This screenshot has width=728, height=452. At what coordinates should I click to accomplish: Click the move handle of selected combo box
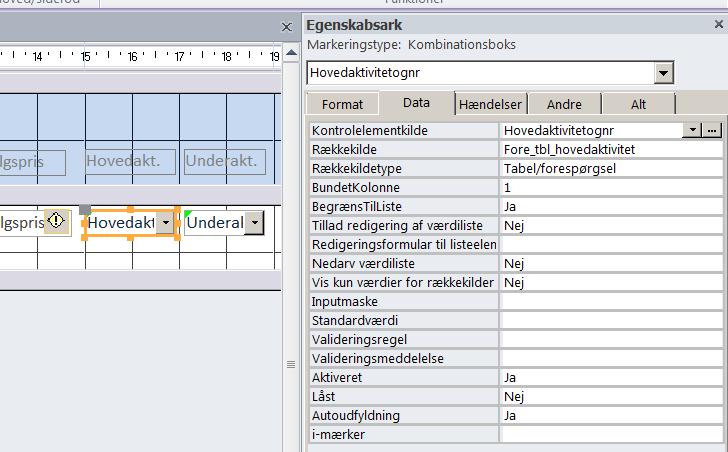coord(85,209)
